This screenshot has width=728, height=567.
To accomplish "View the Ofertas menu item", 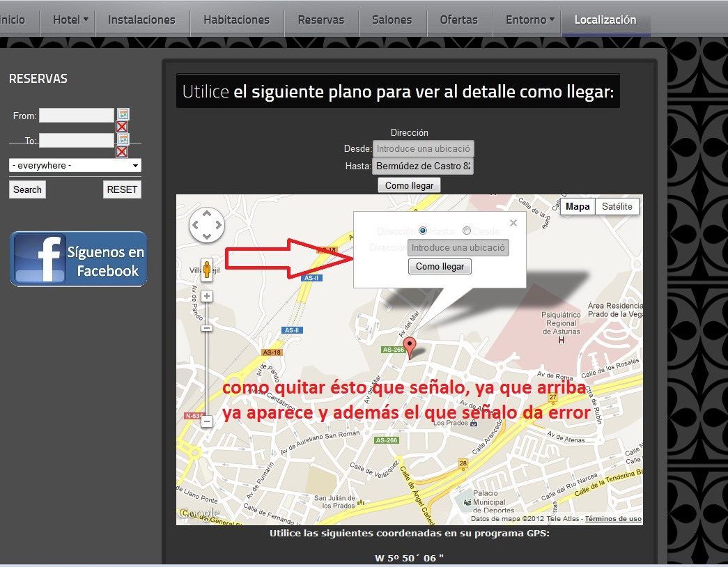I will point(458,20).
